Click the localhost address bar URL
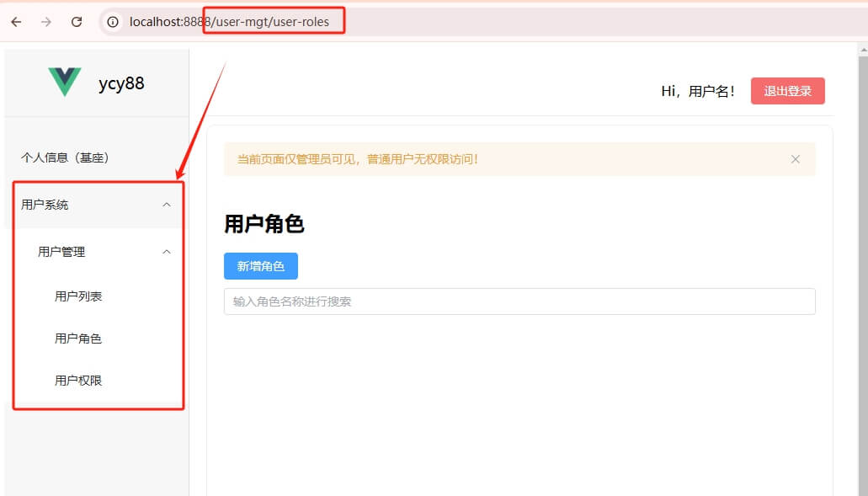 229,22
